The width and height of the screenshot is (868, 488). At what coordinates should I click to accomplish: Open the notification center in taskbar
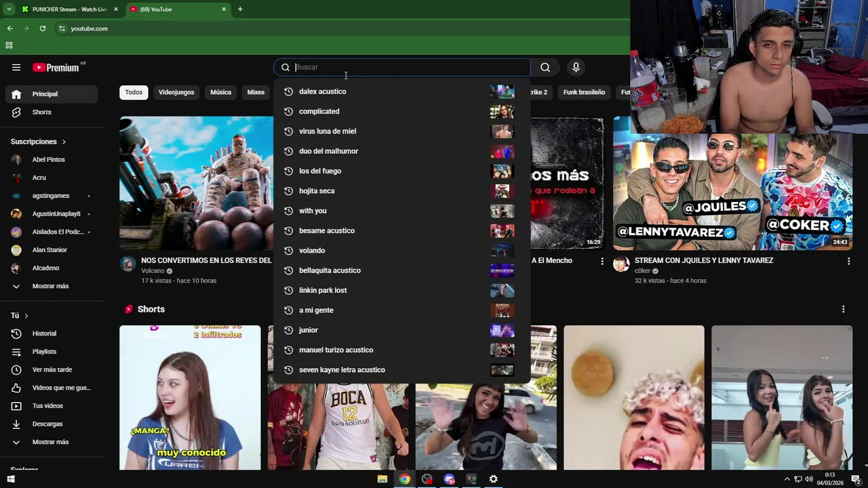tap(856, 479)
